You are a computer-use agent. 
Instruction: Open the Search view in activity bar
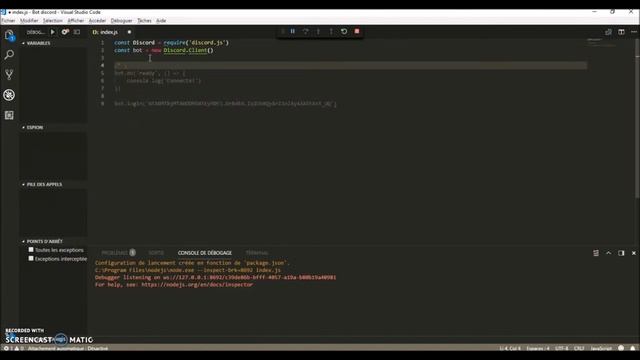(x=9, y=55)
